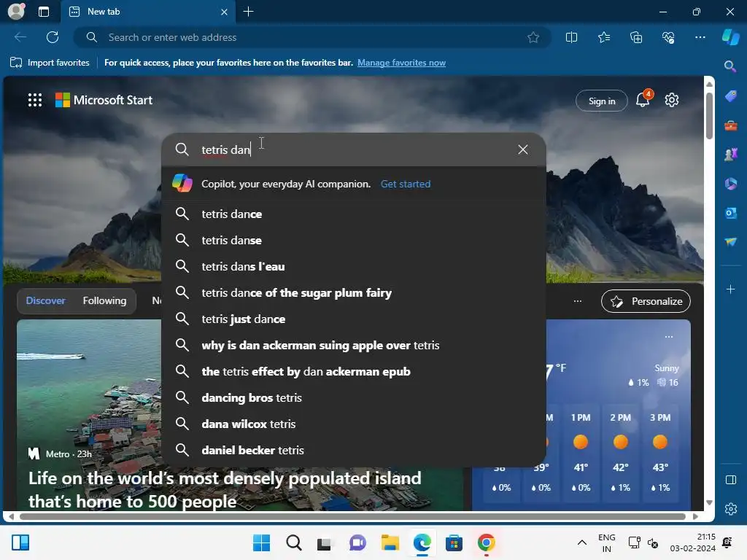Open Windows Start button on taskbar
Viewport: 747px width, 560px height.
pyautogui.click(x=261, y=542)
